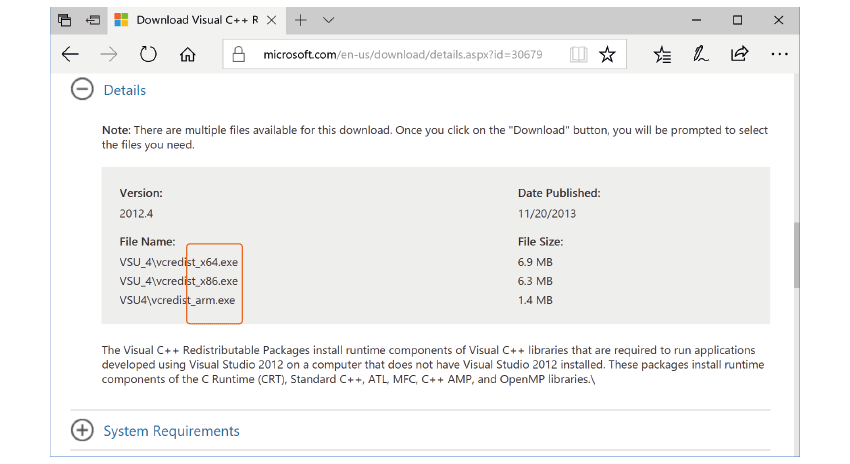Screen dimensions: 850x464
Task: Open Settings and more ellipsis menu
Action: coord(780,54)
